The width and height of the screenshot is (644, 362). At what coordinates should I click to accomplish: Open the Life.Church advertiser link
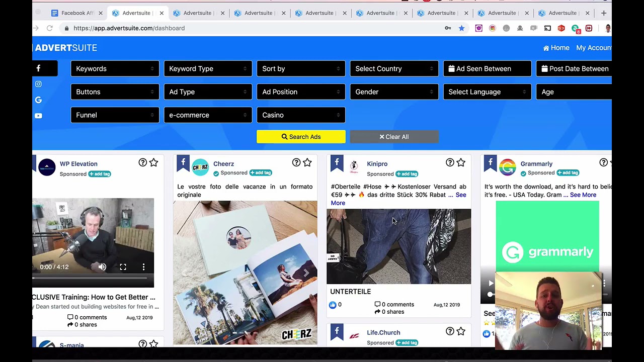click(383, 332)
